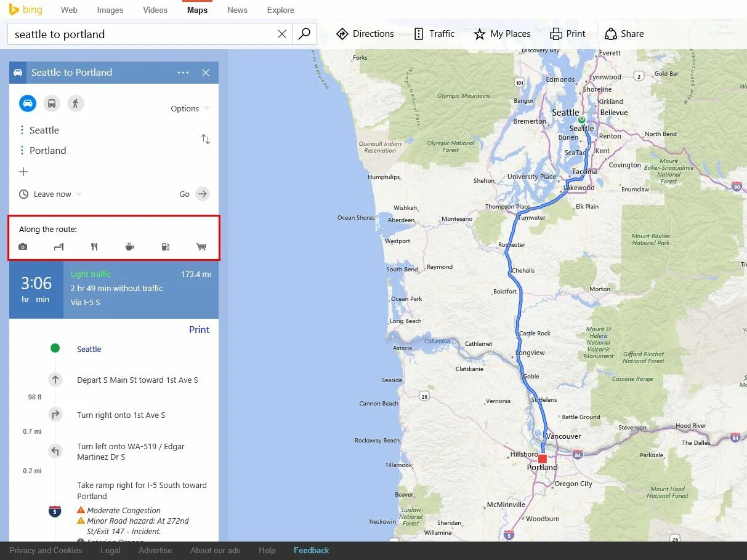Screen dimensions: 747x560
Task: Open the Share option
Action: point(624,34)
